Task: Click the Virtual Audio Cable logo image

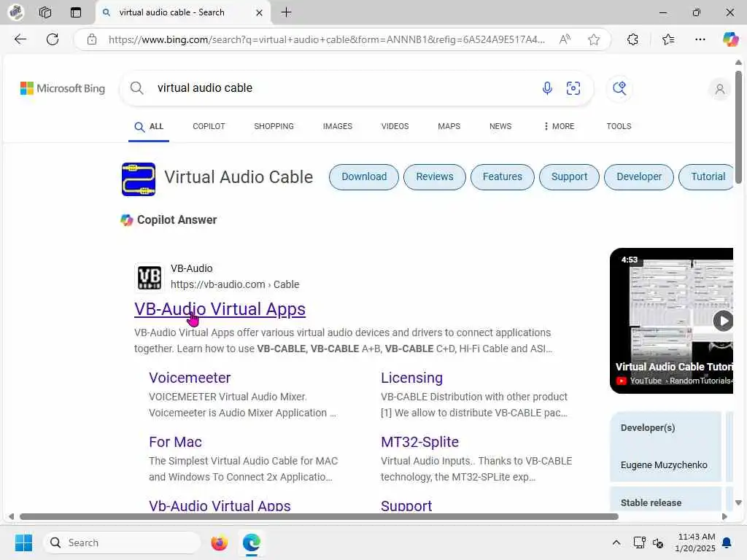Action: (x=139, y=179)
